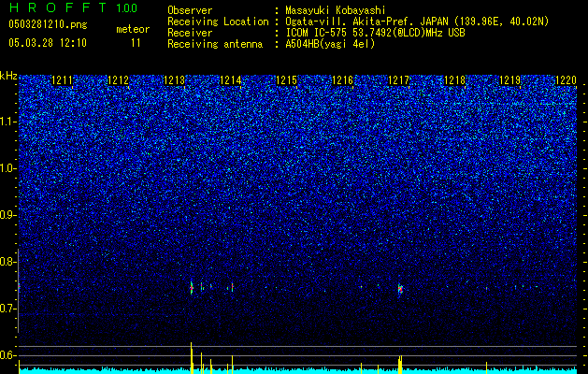Click the date stamp 05.03.28 12:10
The image size is (588, 374).
(48, 43)
